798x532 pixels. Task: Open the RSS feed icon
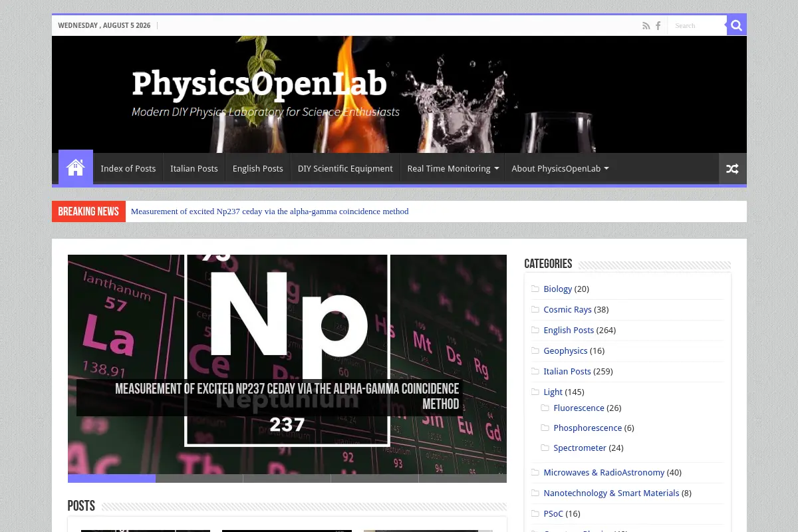tap(646, 26)
